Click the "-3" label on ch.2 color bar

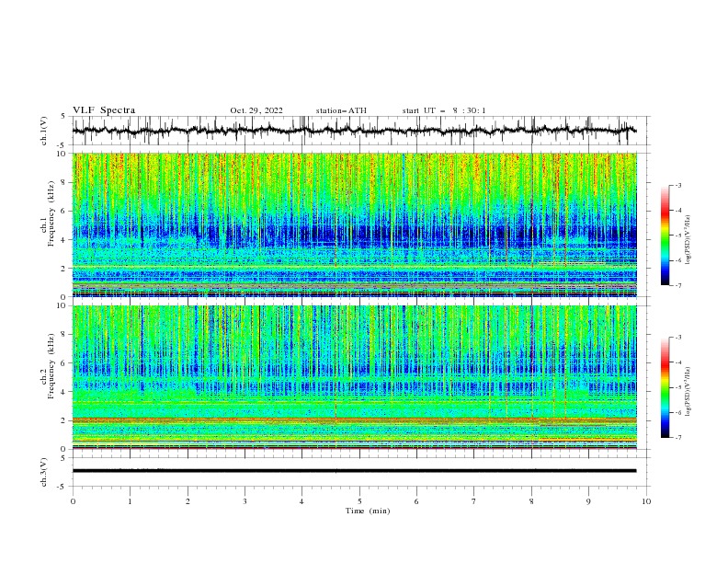pos(677,338)
